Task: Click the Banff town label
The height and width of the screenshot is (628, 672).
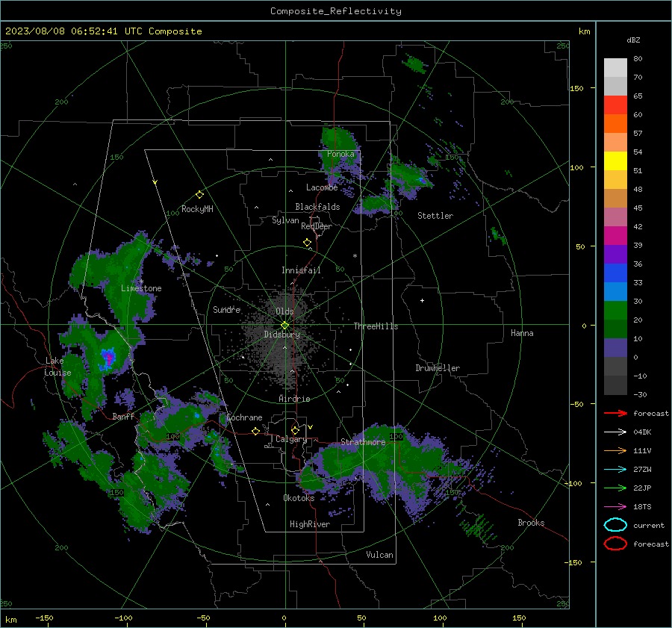Action: [x=123, y=417]
